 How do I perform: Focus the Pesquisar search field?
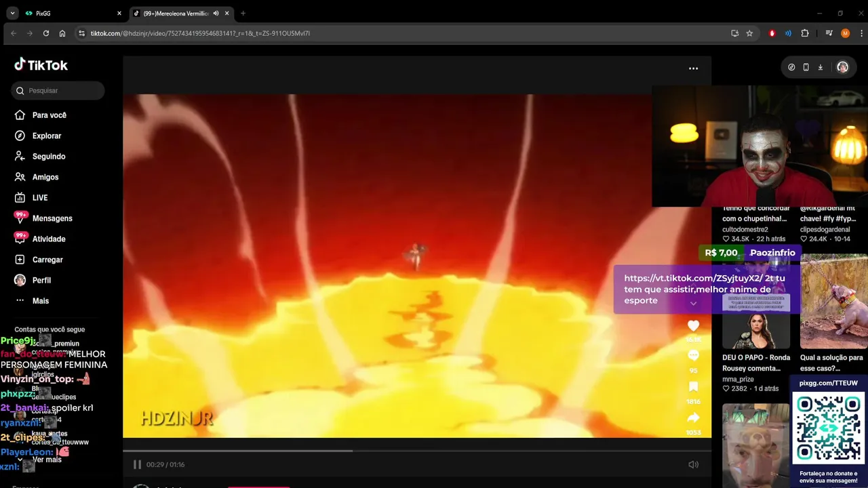58,90
